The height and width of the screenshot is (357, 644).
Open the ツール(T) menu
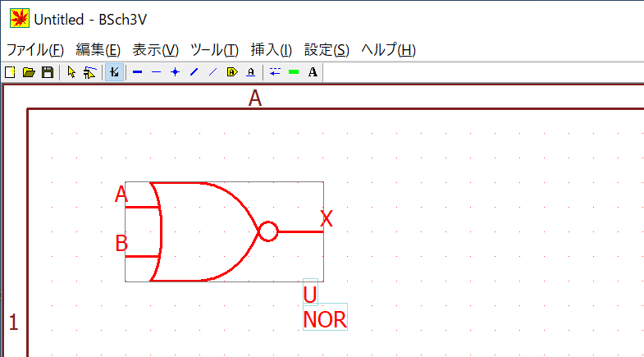(x=214, y=50)
